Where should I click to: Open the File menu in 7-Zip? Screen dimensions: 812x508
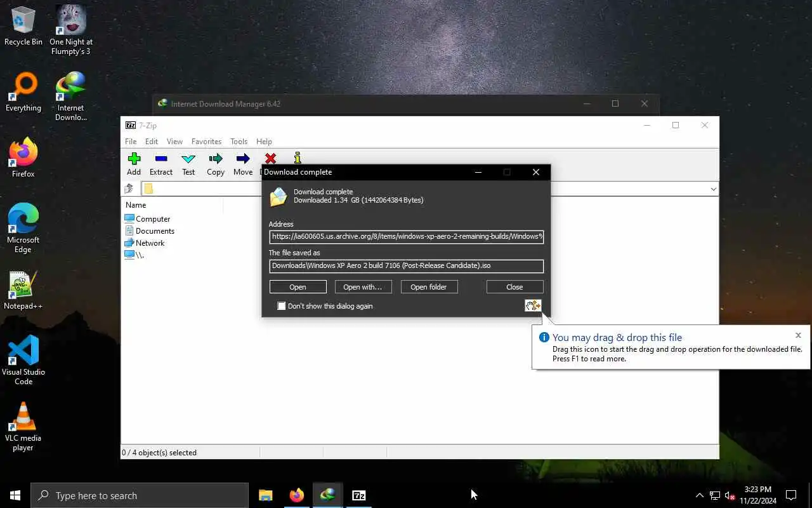click(131, 142)
